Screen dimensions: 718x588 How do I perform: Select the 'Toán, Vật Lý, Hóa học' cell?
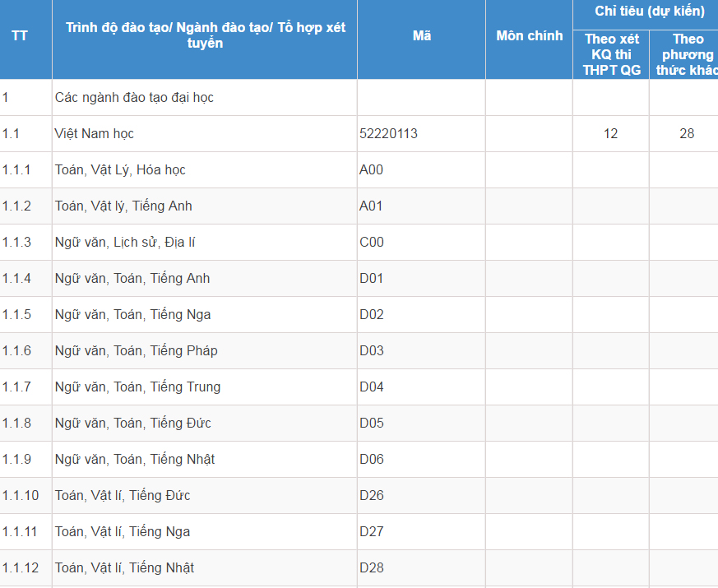coord(120,170)
